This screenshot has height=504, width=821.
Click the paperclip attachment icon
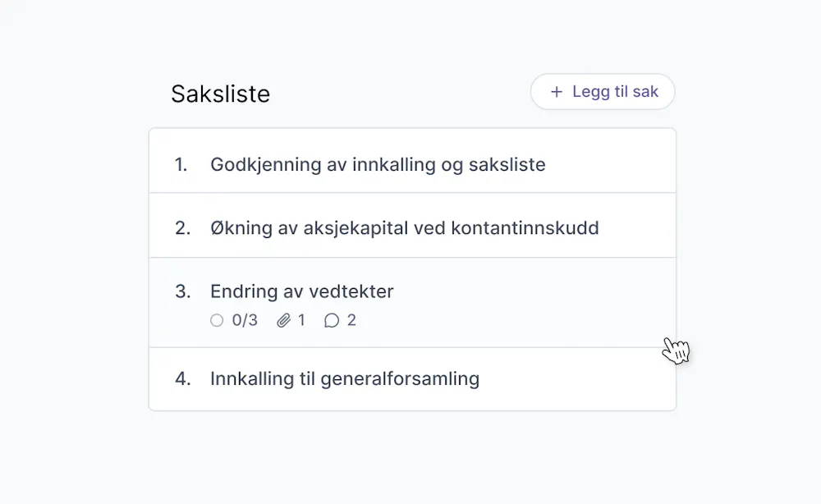point(283,320)
